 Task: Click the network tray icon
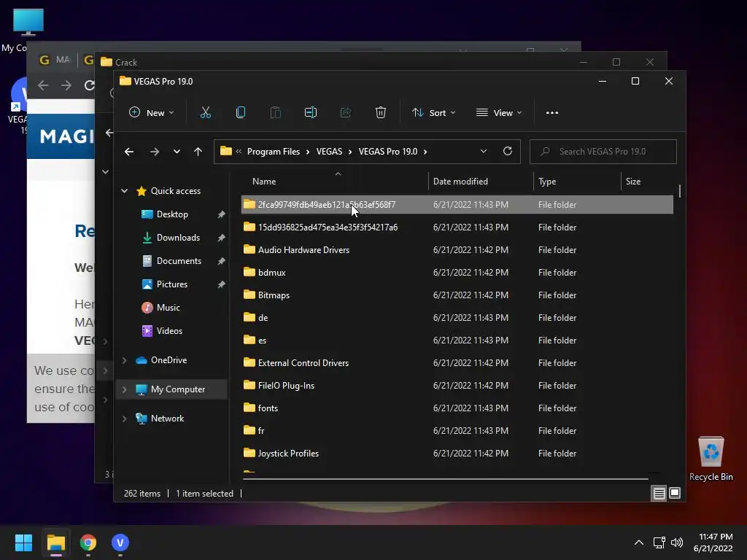click(659, 542)
